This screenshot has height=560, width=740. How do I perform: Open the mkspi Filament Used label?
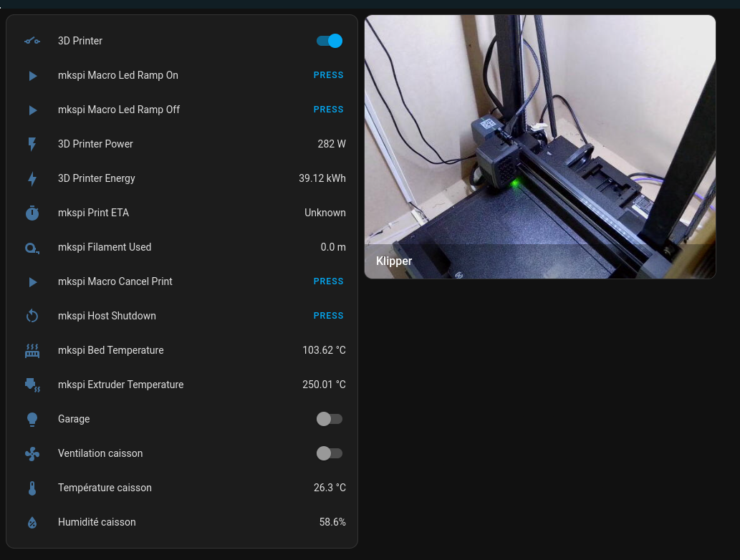105,247
